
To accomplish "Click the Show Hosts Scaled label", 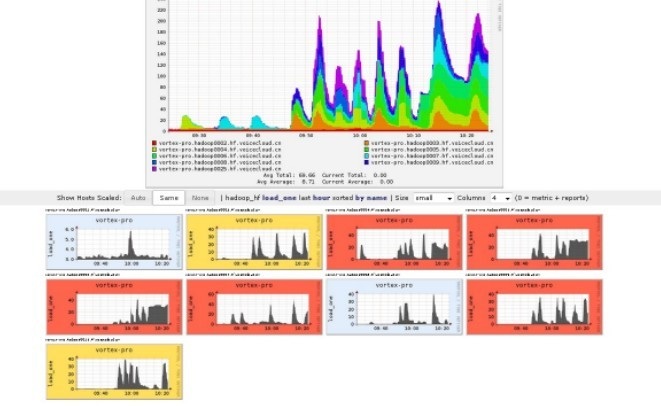I will tap(89, 198).
